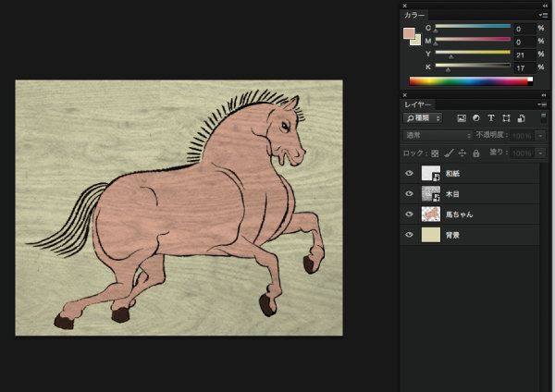Click the lock transparent pixels icon
The image size is (555, 392).
434,153
